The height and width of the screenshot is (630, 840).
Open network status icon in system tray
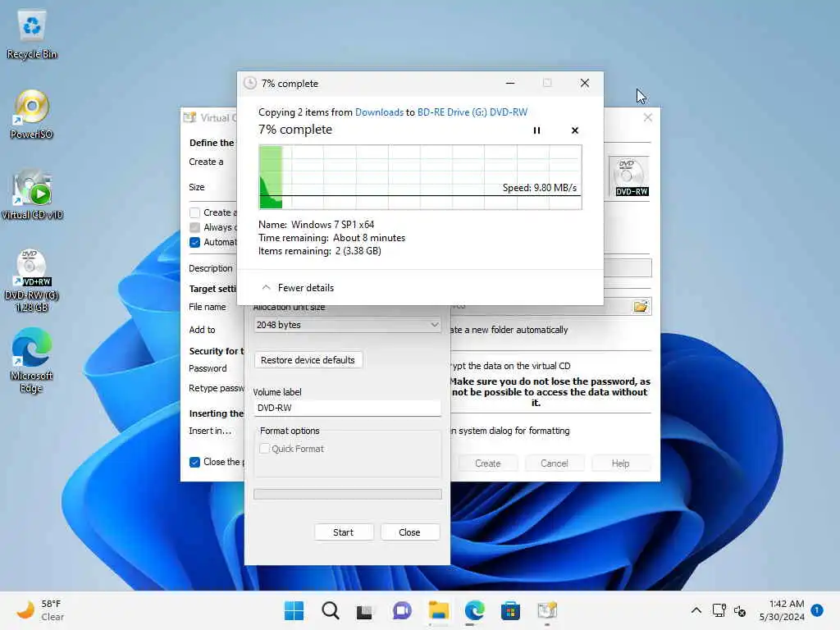click(719, 610)
